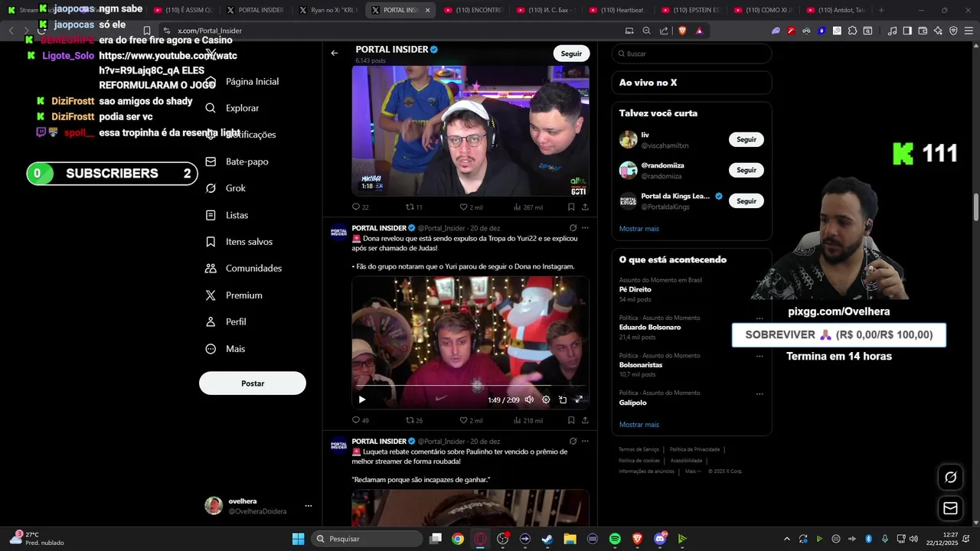Follow liv @viscahamiltxn
980x551 pixels.
746,139
